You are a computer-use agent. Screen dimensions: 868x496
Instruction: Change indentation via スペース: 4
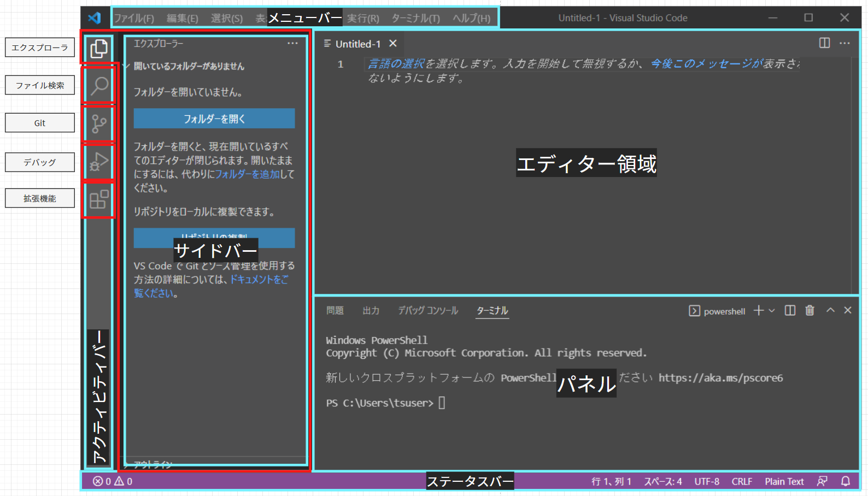click(x=663, y=481)
